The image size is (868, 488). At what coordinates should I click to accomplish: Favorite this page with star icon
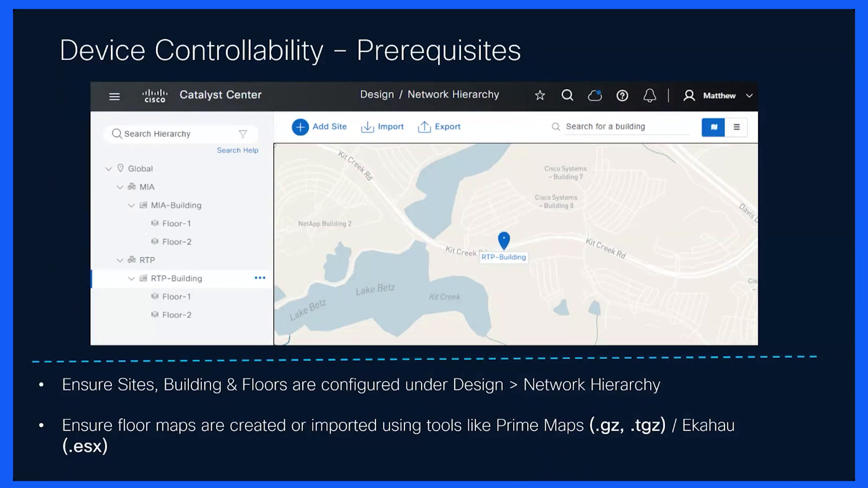coord(540,95)
